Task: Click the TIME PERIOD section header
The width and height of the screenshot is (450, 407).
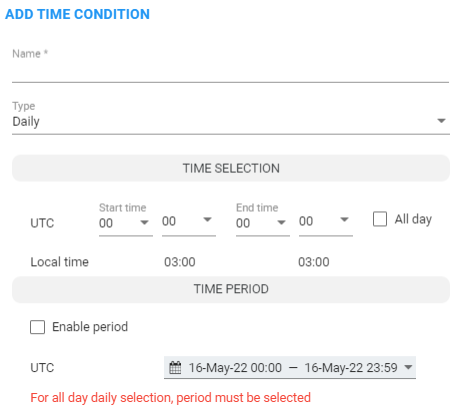Action: [x=231, y=289]
